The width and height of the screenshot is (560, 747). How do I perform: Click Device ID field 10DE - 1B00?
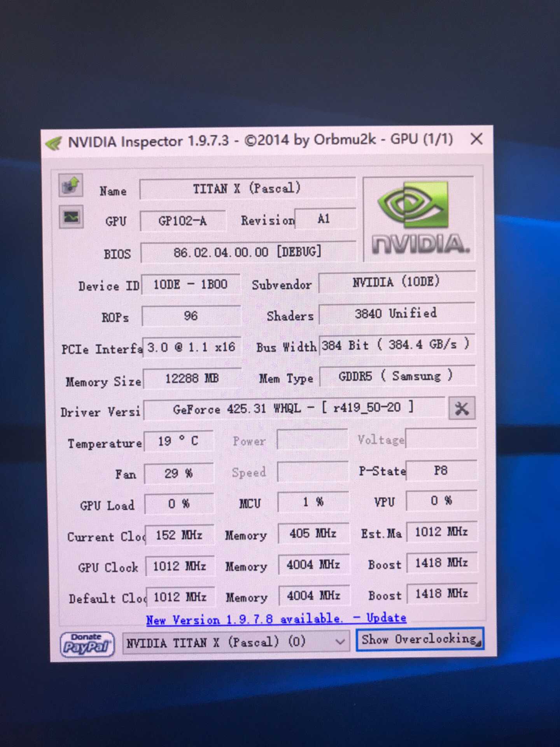[191, 284]
